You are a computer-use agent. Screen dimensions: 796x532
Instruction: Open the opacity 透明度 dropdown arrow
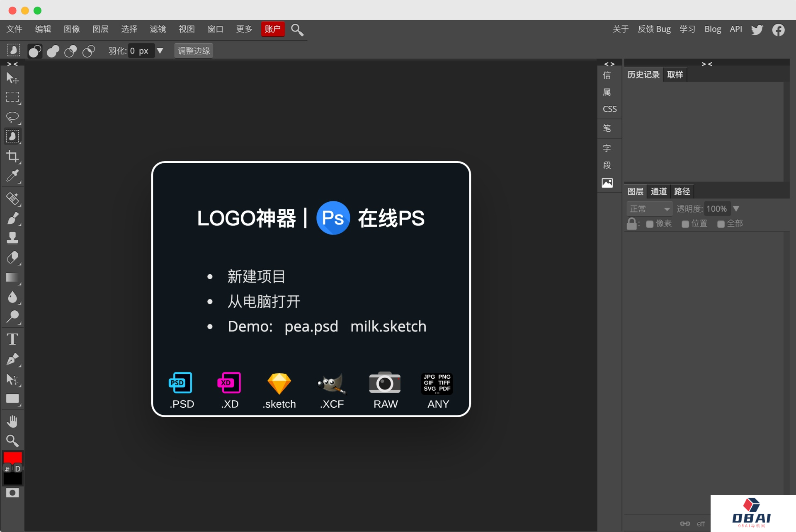click(x=736, y=208)
